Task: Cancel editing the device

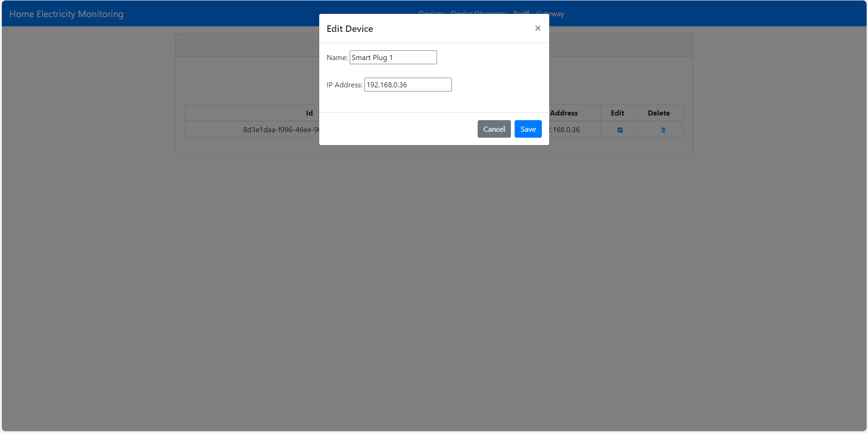Action: [x=494, y=129]
